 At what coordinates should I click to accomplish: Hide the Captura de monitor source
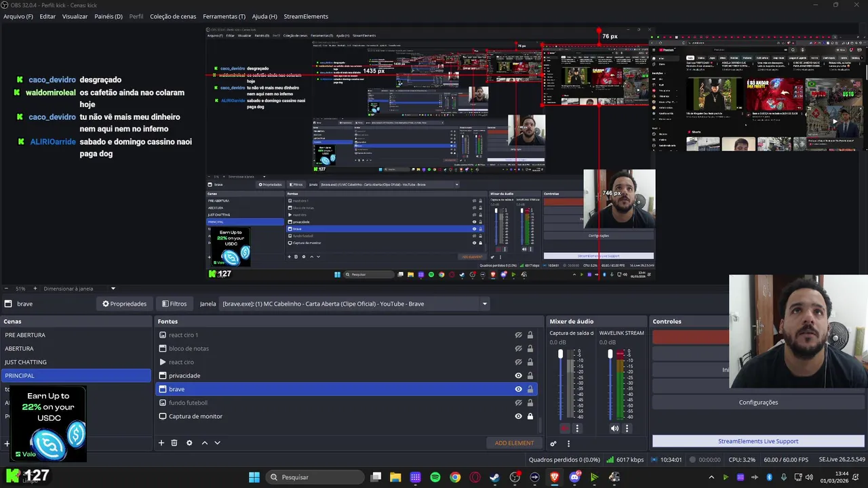518,416
